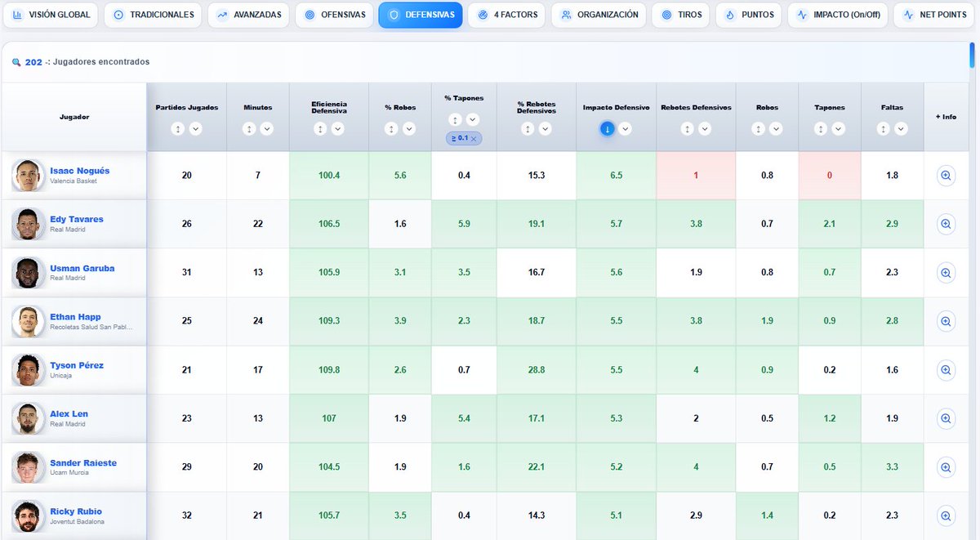Open Impacto Defensivo filter dropdown

(626, 129)
